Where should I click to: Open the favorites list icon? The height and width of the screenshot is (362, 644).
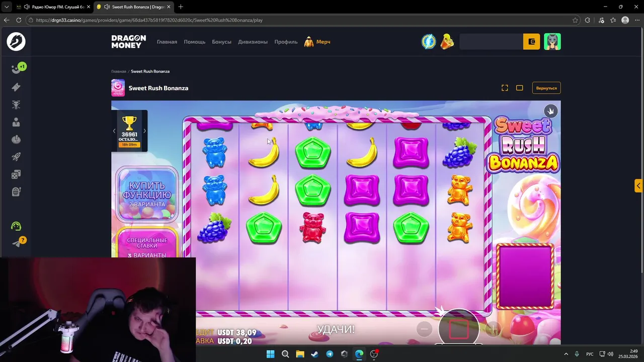(x=613, y=20)
